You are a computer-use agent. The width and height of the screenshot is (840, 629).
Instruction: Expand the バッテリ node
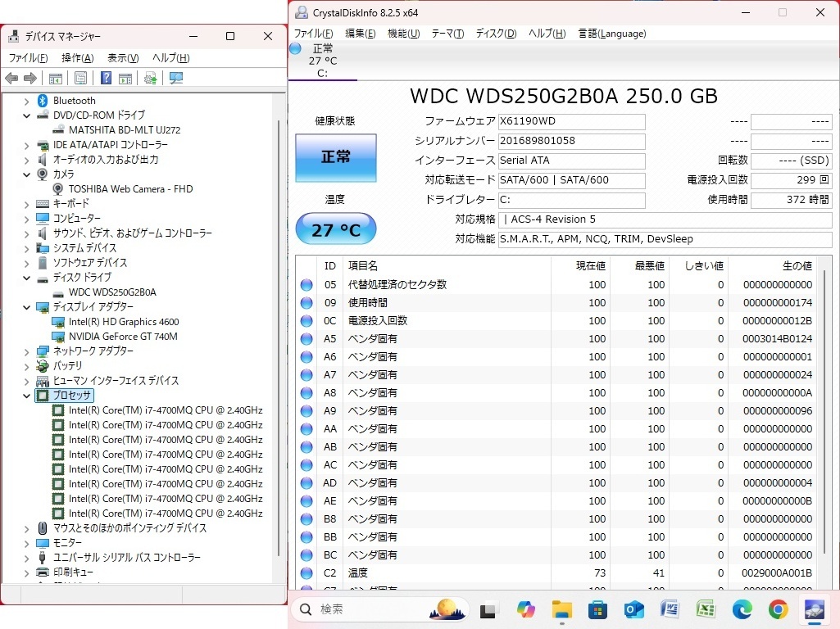[x=26, y=366]
